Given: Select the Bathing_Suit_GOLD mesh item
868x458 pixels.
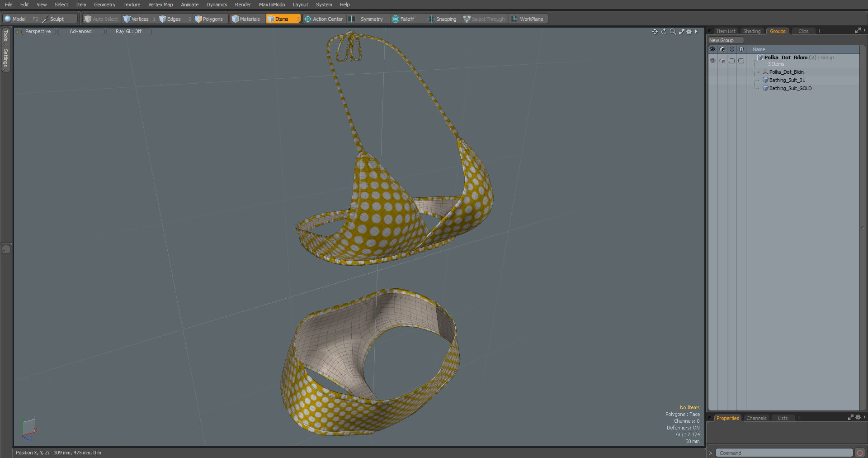Looking at the screenshot, I should 790,88.
